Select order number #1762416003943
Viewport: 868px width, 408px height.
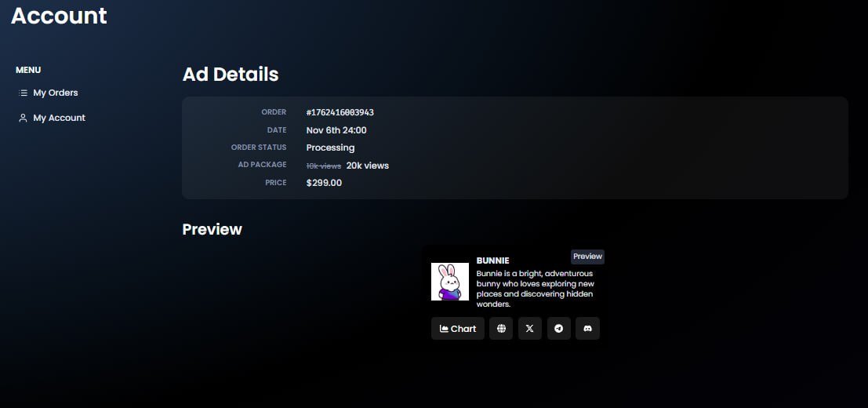tap(340, 112)
